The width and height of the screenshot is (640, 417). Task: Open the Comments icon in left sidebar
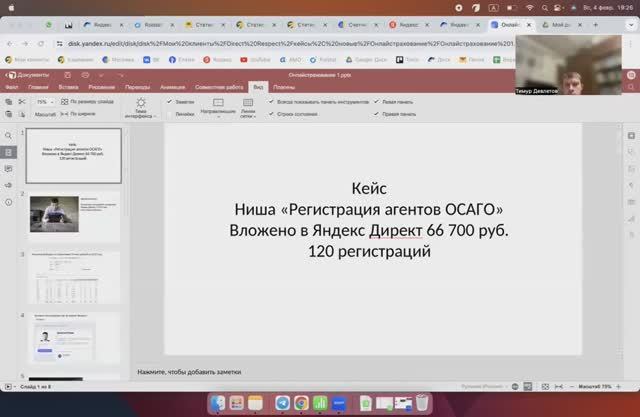[8, 169]
